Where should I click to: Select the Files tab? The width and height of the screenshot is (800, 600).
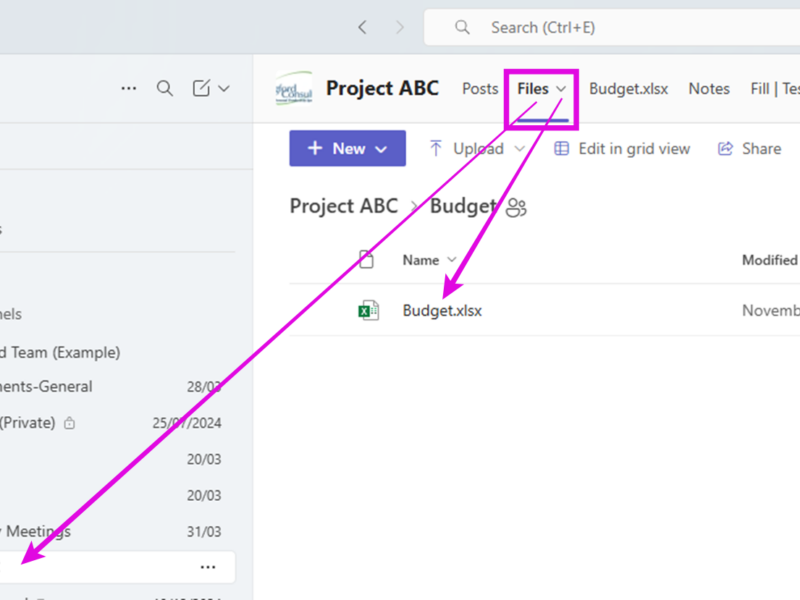click(533, 89)
